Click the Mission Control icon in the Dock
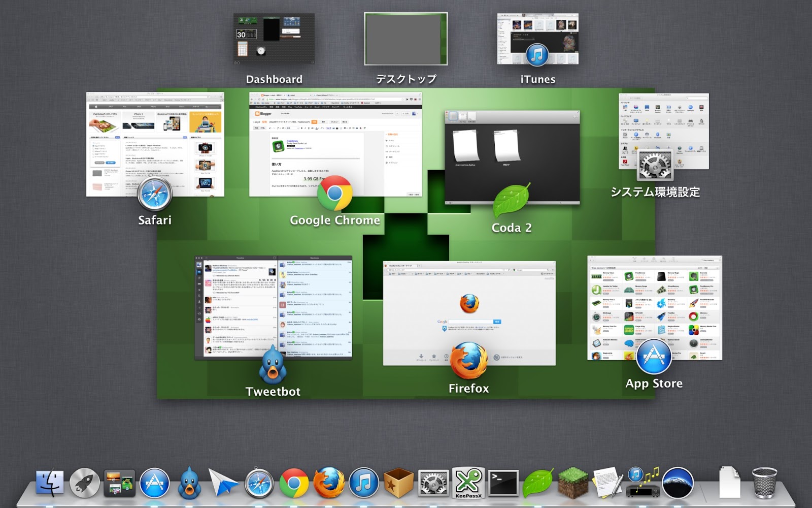812x508 pixels. 120,483
